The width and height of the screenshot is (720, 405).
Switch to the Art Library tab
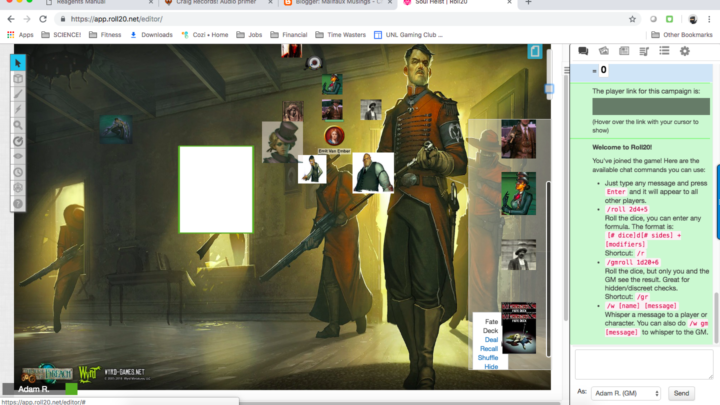pos(603,51)
